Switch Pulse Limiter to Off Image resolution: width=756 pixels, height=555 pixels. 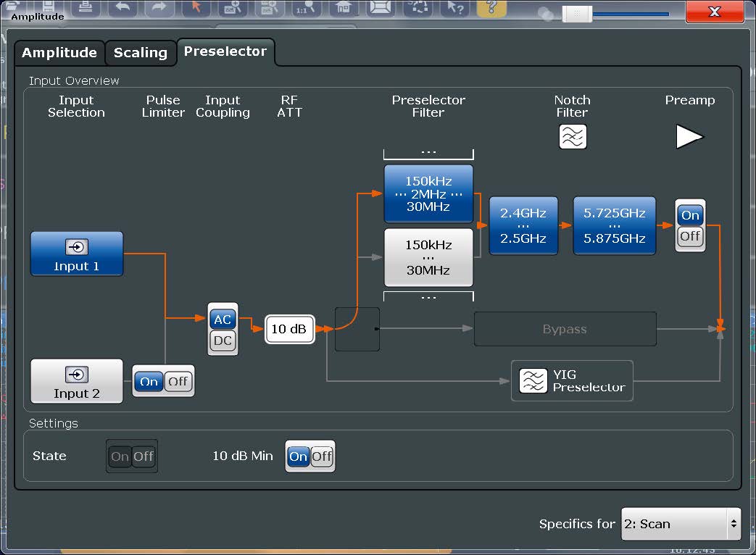(178, 381)
